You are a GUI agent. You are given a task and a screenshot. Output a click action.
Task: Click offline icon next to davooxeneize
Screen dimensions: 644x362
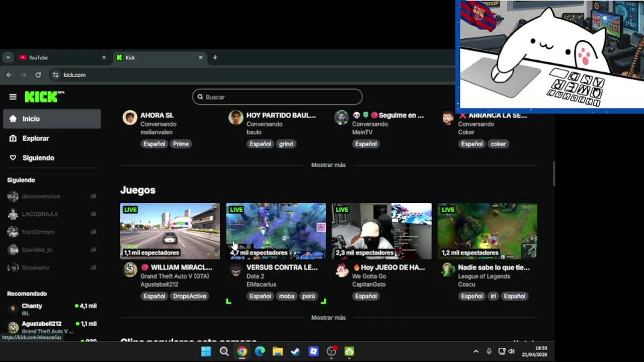[x=93, y=196]
